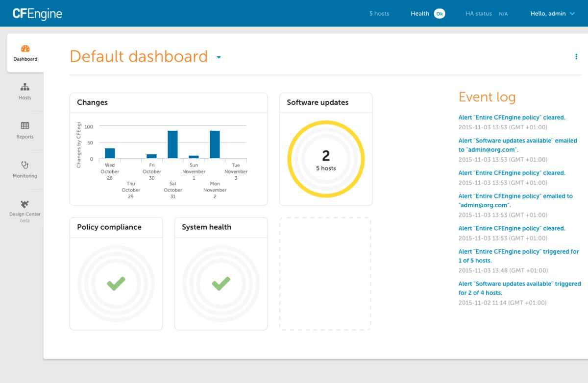Click the System health green checkmark
Viewport: 588px width, 383px height.
[221, 283]
